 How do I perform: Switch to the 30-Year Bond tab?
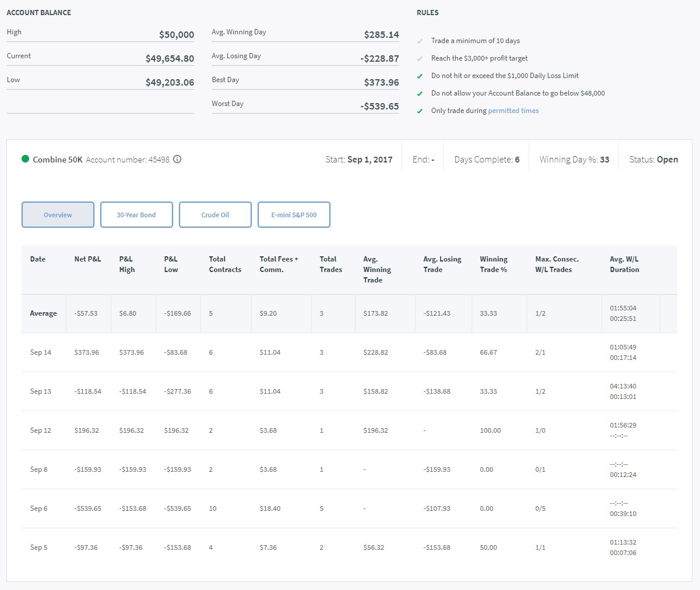click(x=136, y=214)
